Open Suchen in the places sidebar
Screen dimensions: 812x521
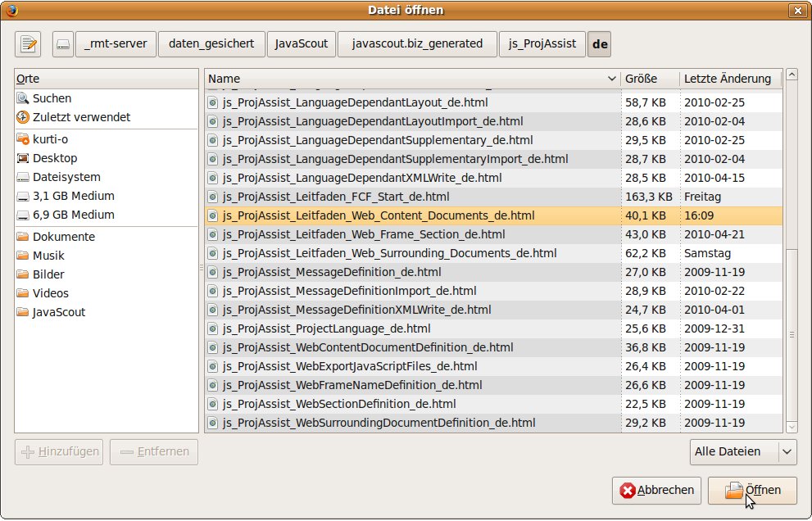click(x=52, y=98)
